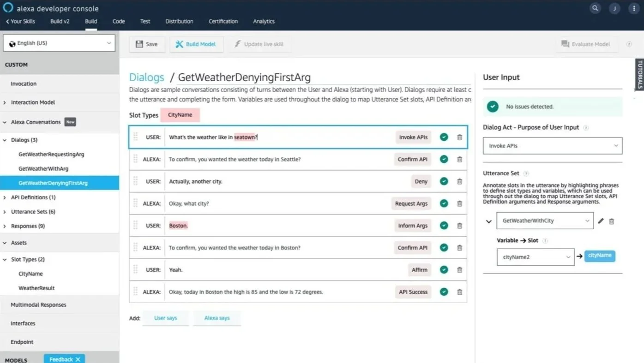Click the check status on API Success row

[444, 292]
